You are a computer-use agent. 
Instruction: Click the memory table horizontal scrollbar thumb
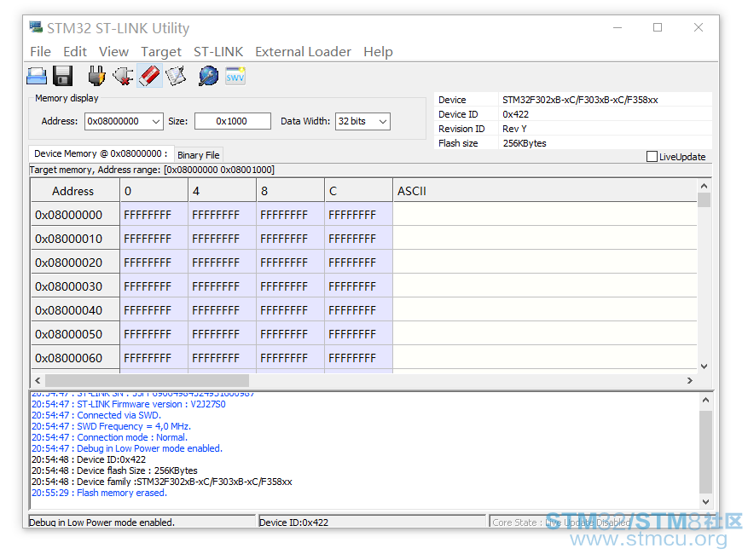(147, 380)
